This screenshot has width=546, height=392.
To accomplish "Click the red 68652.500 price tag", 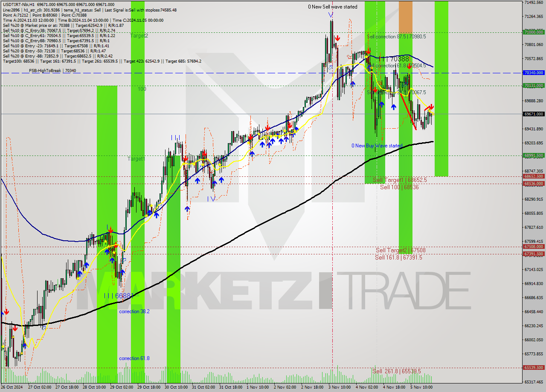I will pyautogui.click(x=534, y=176).
